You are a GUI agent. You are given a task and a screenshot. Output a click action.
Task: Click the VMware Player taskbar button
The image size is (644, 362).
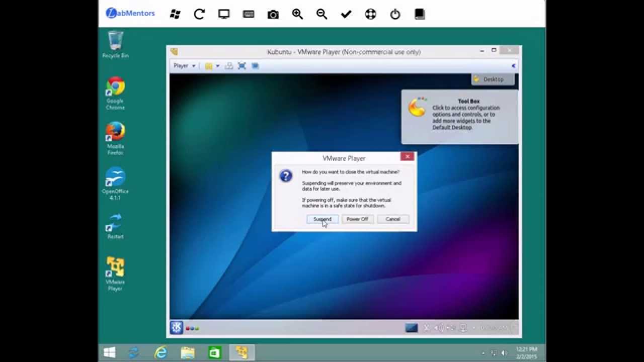click(242, 353)
